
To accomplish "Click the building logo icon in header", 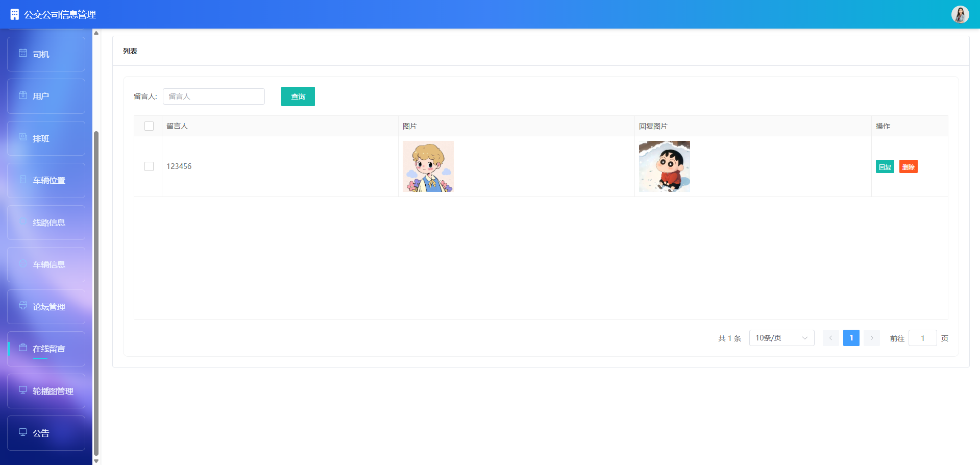I will click(x=15, y=14).
